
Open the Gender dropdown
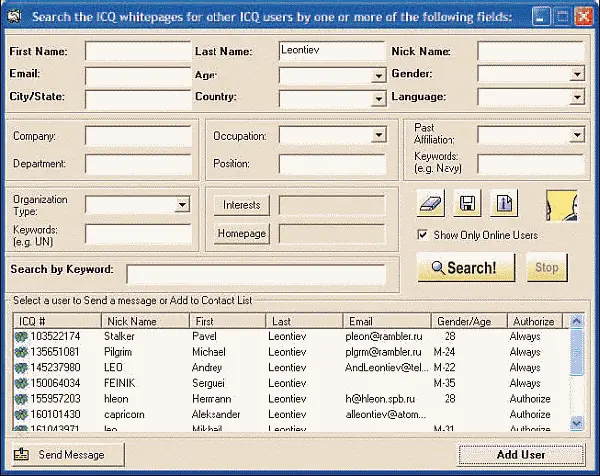point(577,73)
